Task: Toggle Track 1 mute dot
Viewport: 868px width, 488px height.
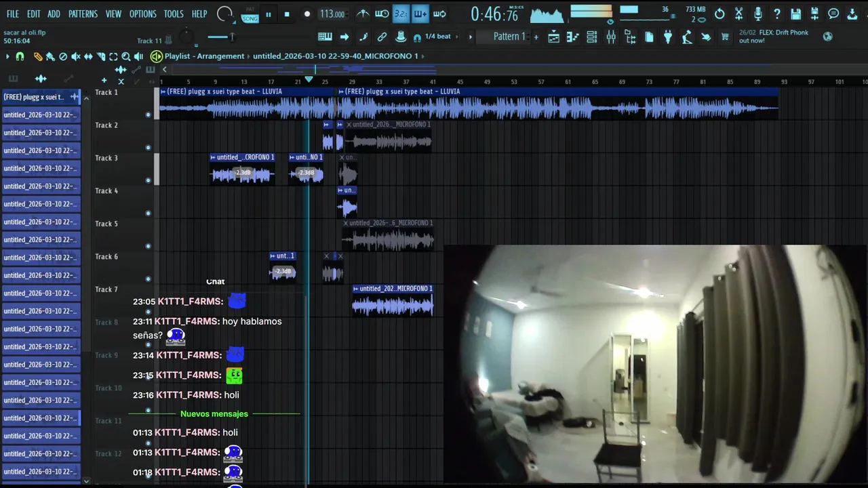Action: 148,115
